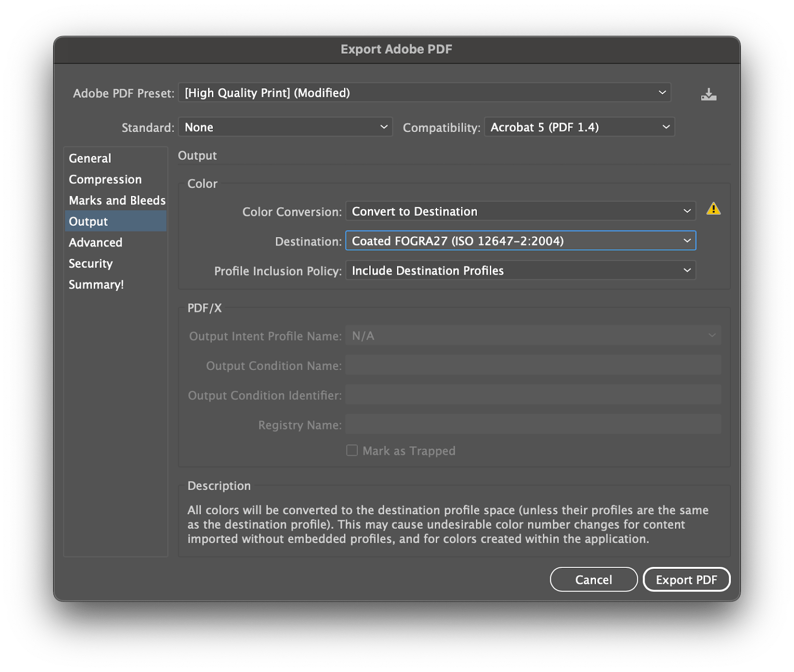This screenshot has width=794, height=672.
Task: Toggle the Mark as Trapped checkbox
Action: point(352,450)
